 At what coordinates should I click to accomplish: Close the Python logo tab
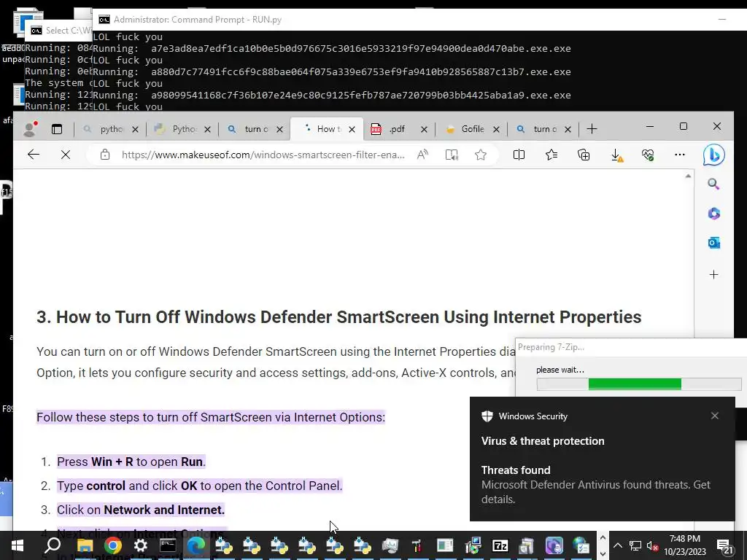coord(207,129)
